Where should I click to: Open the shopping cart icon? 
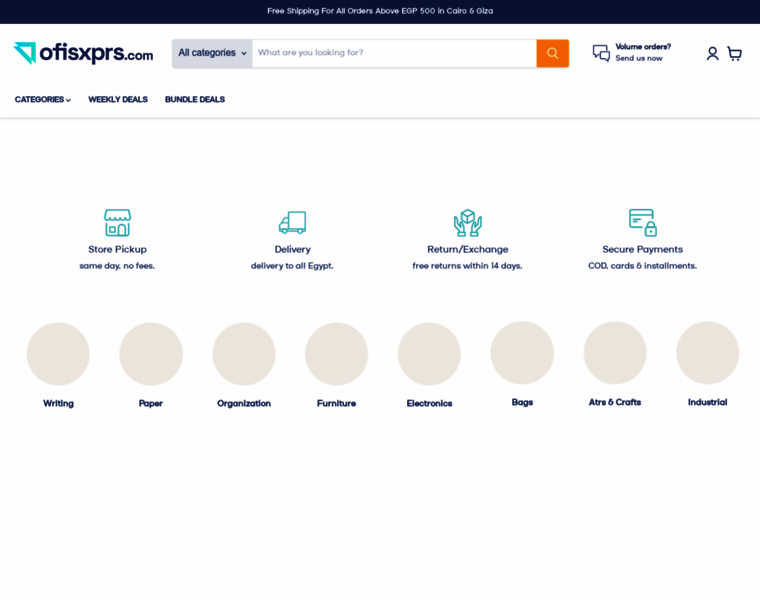click(x=735, y=53)
